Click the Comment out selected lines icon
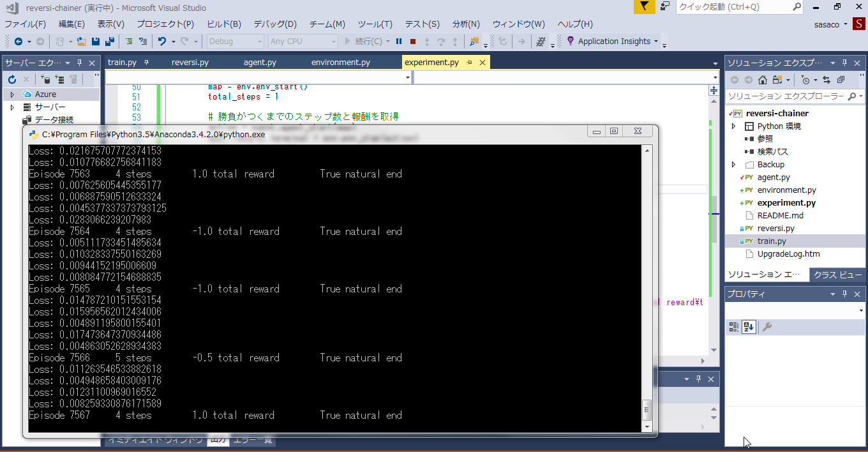Viewport: 868px width, 452px height. (x=129, y=41)
